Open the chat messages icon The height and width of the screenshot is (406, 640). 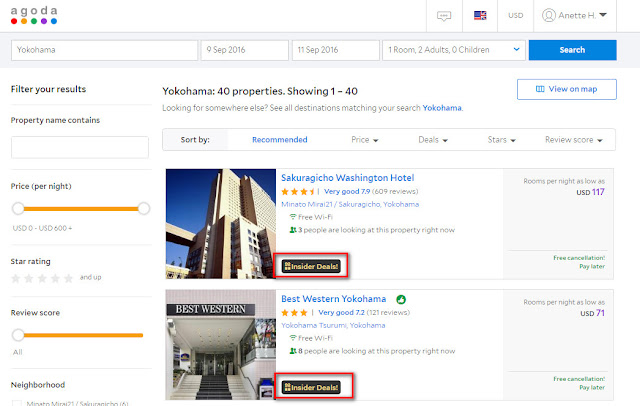(x=444, y=16)
